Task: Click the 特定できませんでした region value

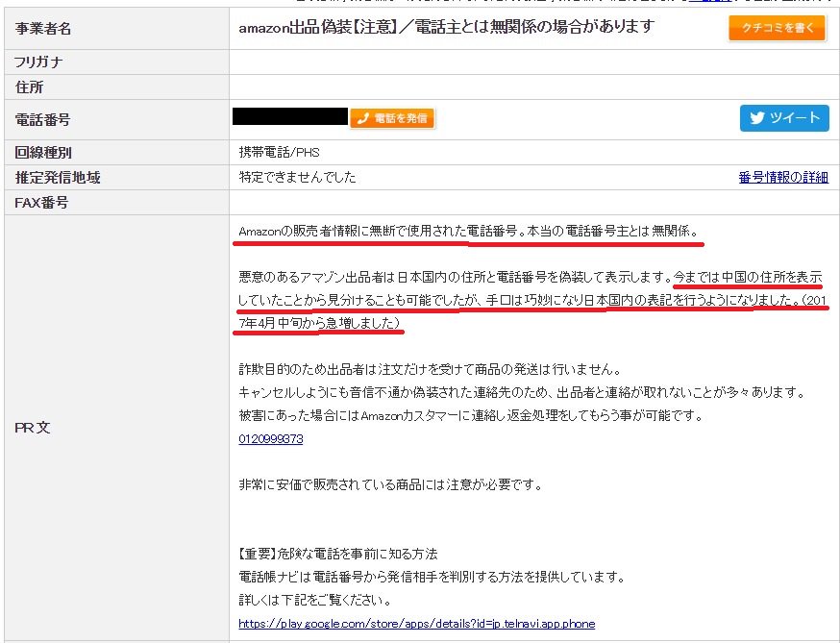Action: click(x=297, y=178)
